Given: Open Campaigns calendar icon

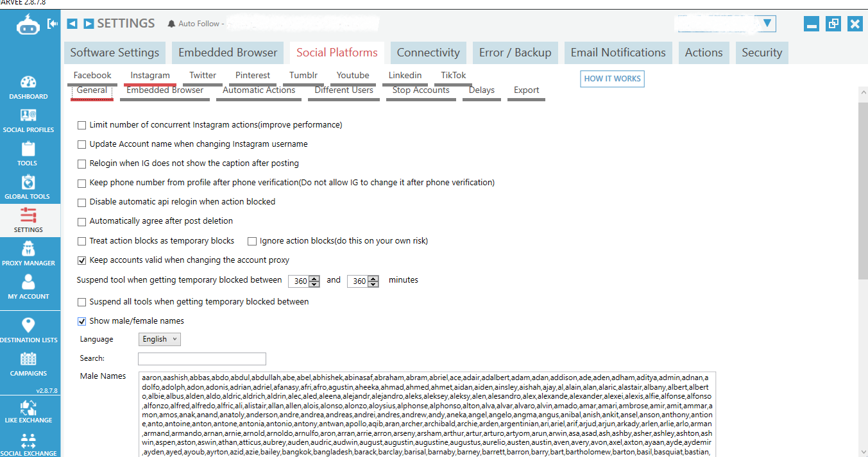Looking at the screenshot, I should point(28,358).
